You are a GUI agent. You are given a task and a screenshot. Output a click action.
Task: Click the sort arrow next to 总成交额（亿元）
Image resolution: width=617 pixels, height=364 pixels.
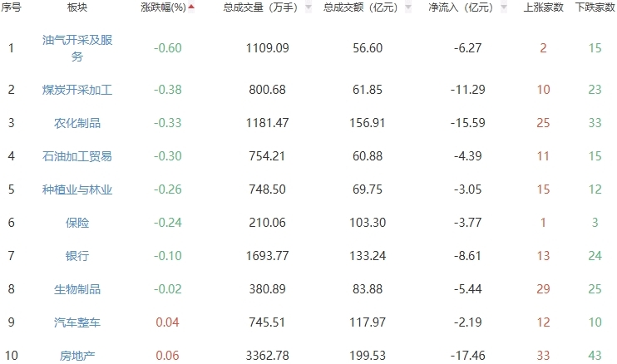click(409, 7)
